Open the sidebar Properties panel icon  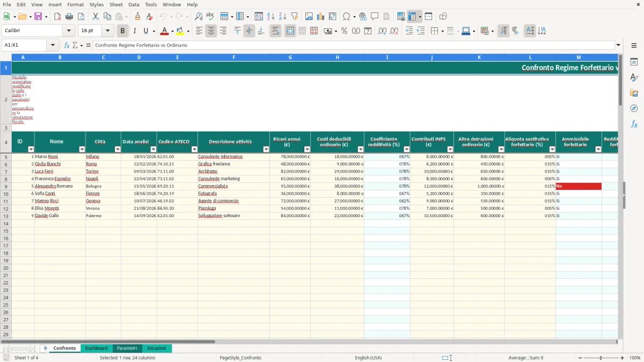(x=634, y=62)
